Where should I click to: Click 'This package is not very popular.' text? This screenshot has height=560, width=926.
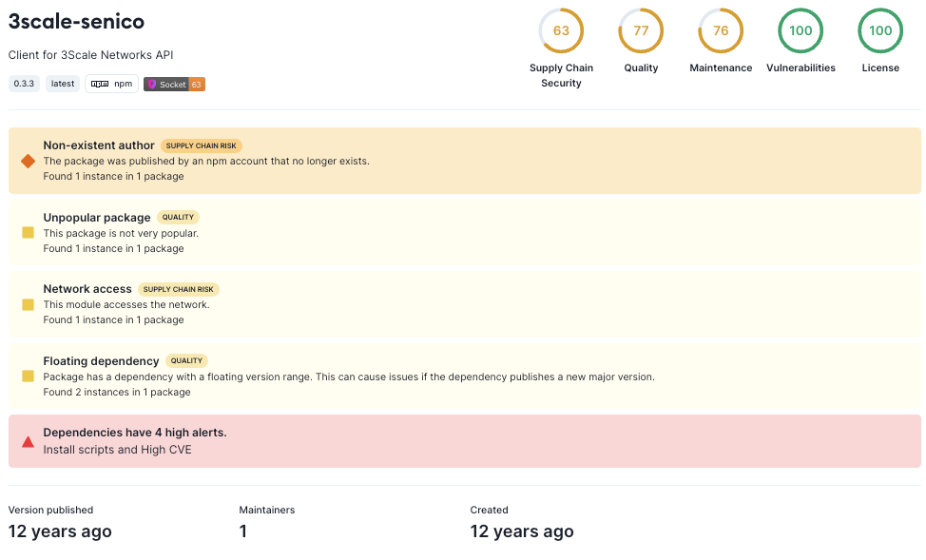[121, 233]
